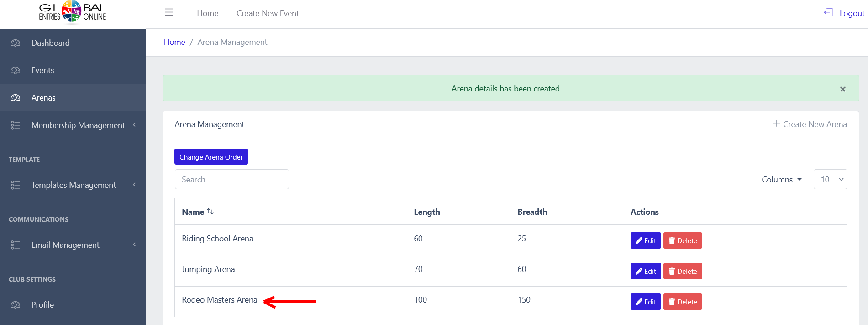Delete the Jumping Arena row
Image resolution: width=868 pixels, height=325 pixels.
[x=682, y=271]
